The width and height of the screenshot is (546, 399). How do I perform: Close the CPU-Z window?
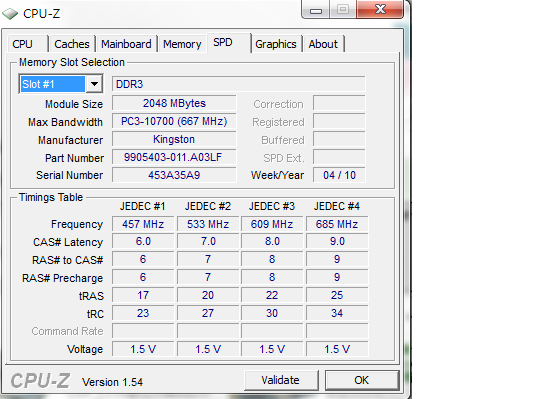pyautogui.click(x=380, y=9)
